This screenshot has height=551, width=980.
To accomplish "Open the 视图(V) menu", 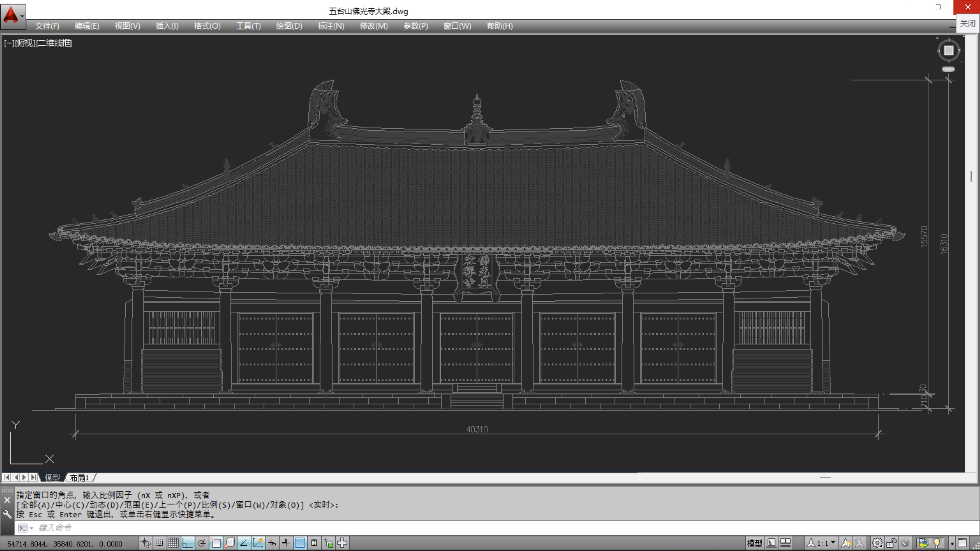I will (x=127, y=26).
